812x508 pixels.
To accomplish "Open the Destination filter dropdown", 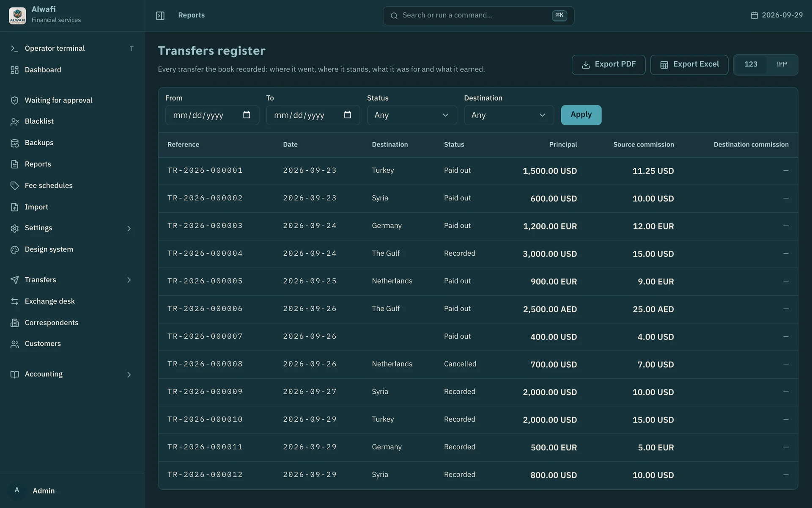I will [509, 115].
